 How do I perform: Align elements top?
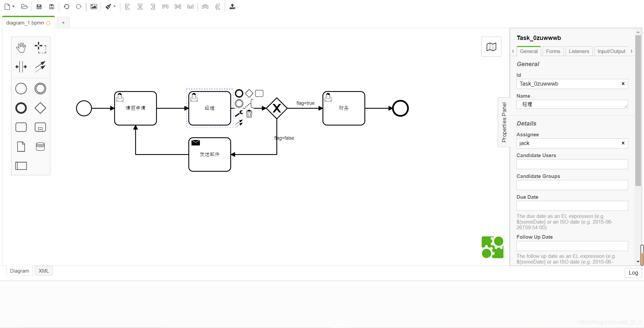165,7
